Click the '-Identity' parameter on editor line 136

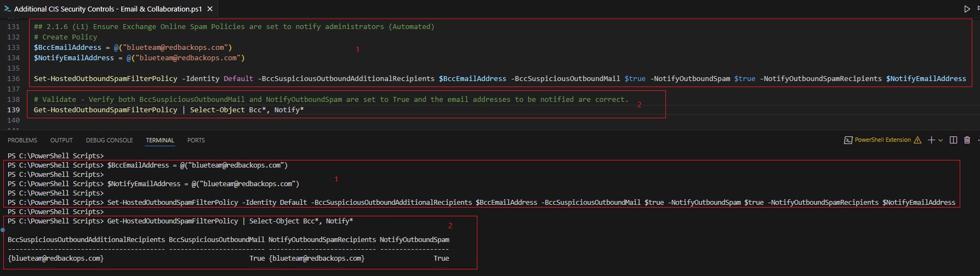[x=201, y=78]
